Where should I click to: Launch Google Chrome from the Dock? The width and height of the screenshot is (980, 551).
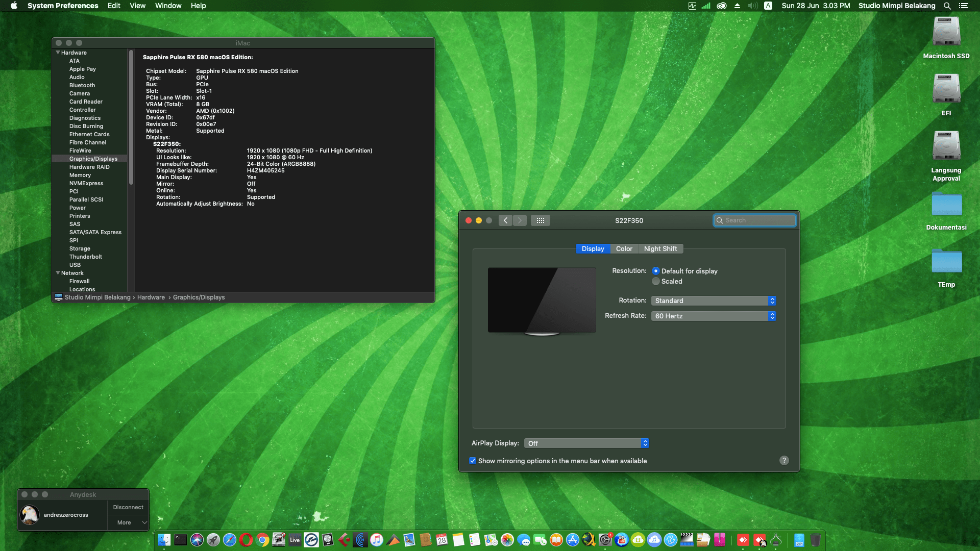tap(262, 540)
